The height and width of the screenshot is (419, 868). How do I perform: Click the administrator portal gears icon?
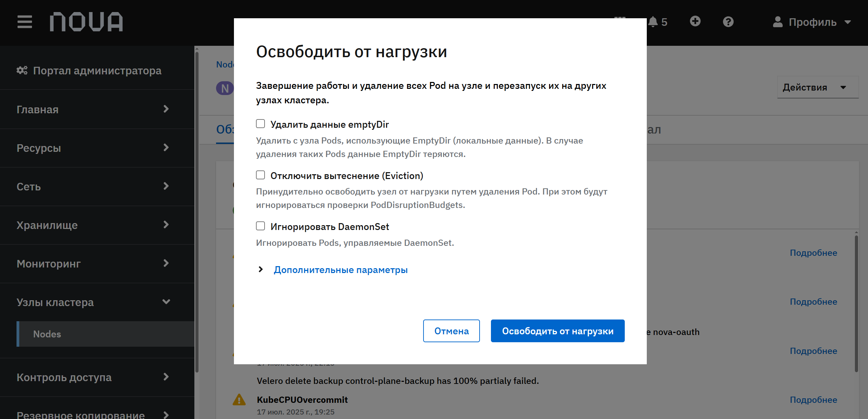pos(22,70)
